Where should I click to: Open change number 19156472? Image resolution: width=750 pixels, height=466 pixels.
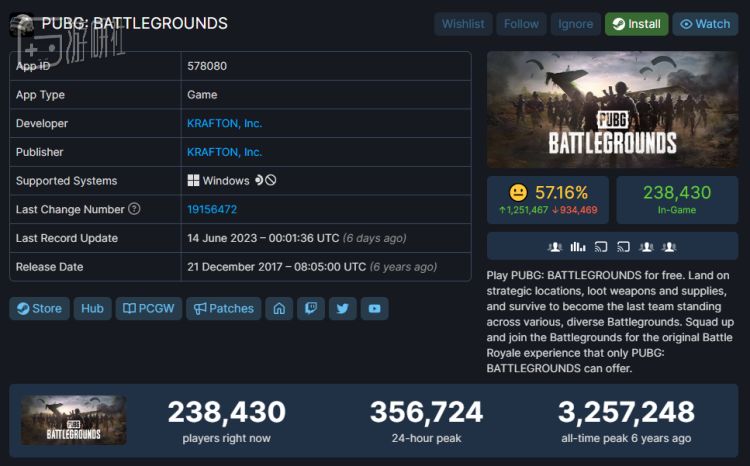coord(212,210)
